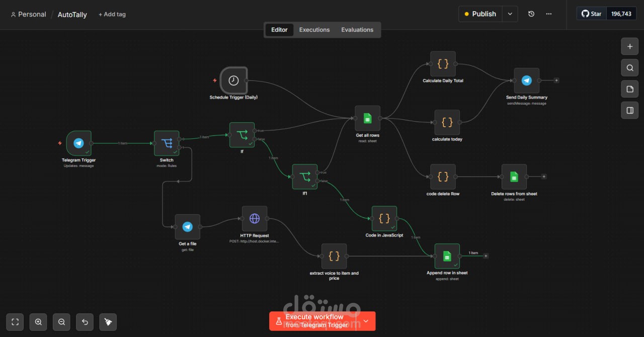Add node after Delete rows from sheet
This screenshot has height=337, width=644.
coord(544,177)
